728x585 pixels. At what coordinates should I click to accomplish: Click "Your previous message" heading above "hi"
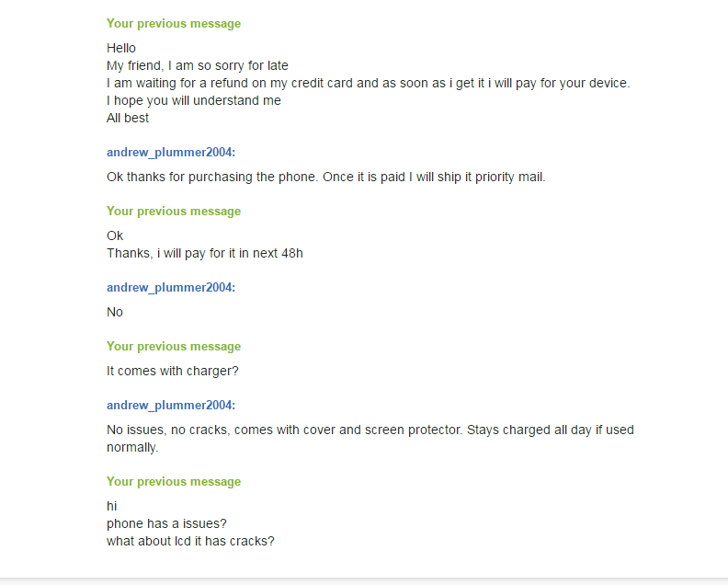174,482
